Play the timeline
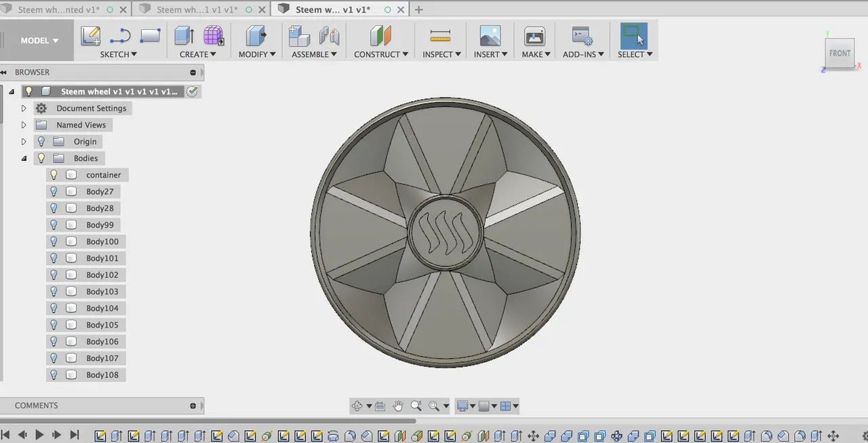 click(39, 435)
